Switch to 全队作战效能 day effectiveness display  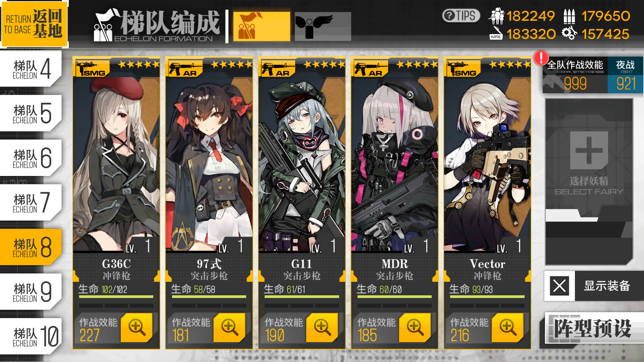pyautogui.click(x=575, y=75)
